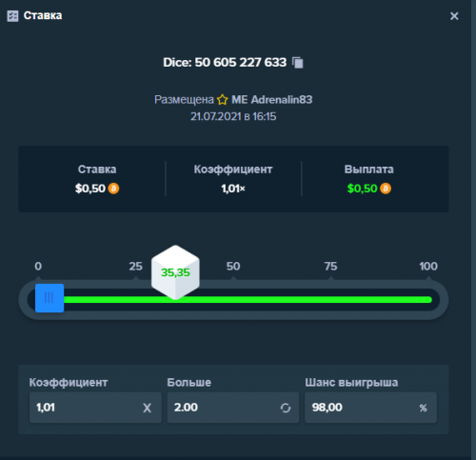The image size is (476, 460).
Task: Click the green slider track near 75
Action: [x=331, y=300]
